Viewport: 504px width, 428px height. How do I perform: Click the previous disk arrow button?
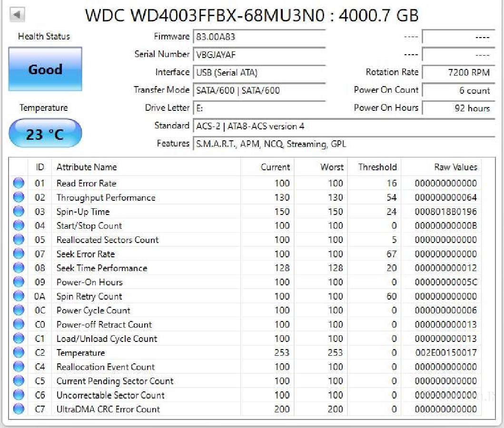17,14
